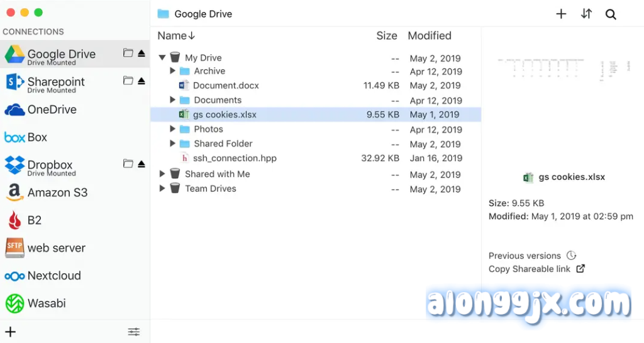
Task: Eject the Dropbox mounted drive
Action: click(x=142, y=164)
